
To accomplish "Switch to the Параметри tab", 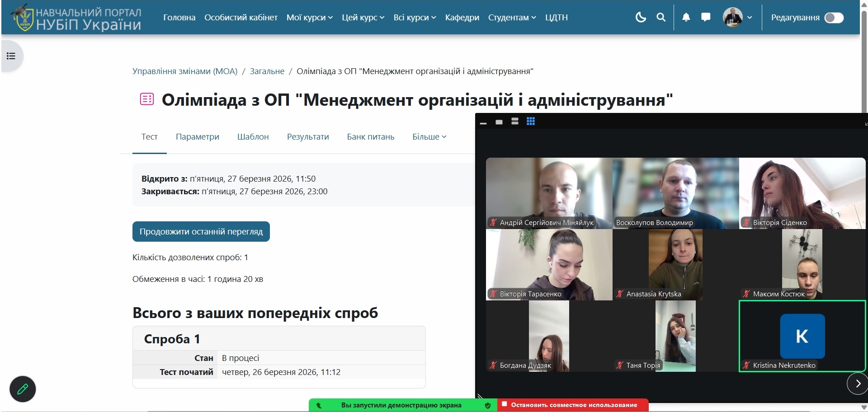I will point(198,136).
